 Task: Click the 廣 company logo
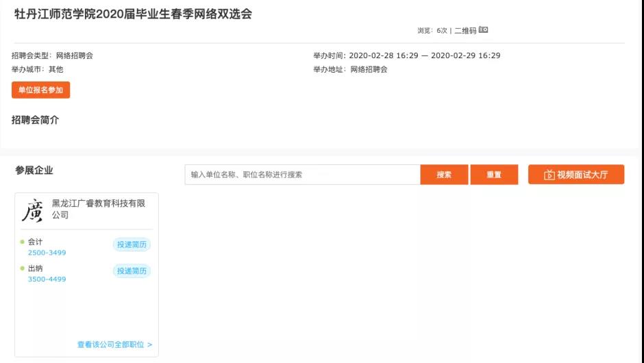point(32,210)
